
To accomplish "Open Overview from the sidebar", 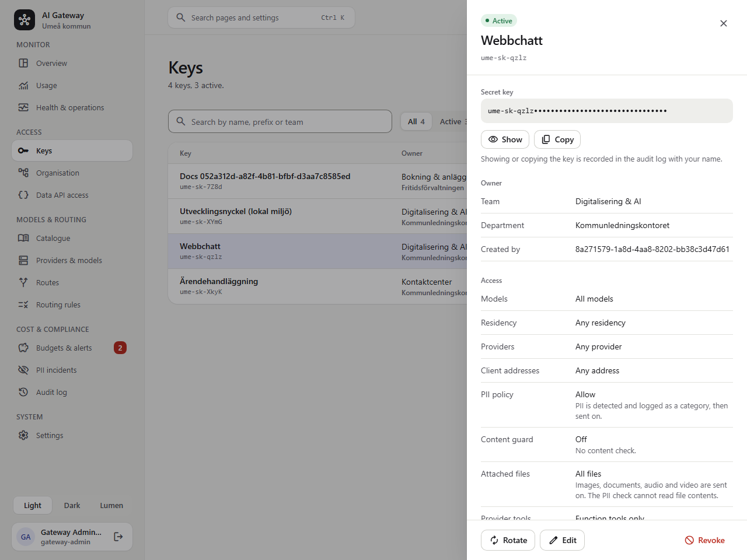I will click(72, 63).
